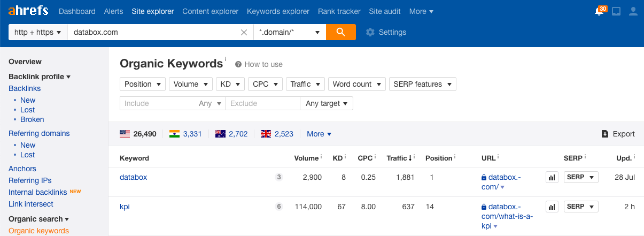Select the UK flag country filter
Viewport: 644px width, 236px height.
pyautogui.click(x=266, y=134)
